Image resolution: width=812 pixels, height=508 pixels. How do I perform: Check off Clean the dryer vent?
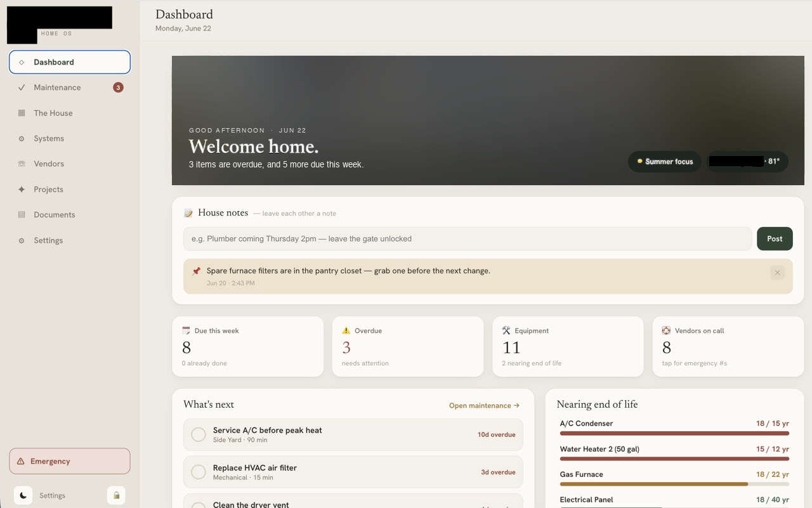(x=199, y=507)
